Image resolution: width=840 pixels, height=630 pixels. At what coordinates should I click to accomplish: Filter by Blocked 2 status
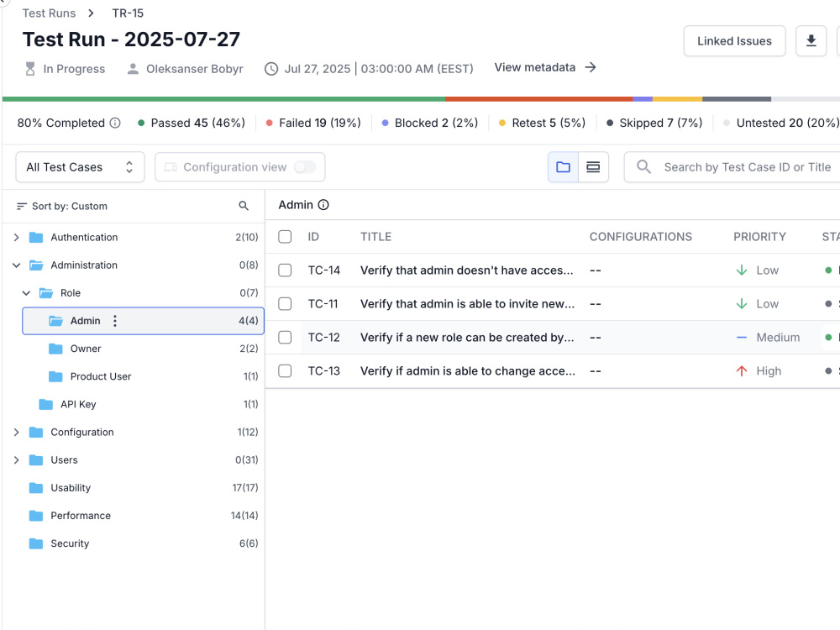429,123
